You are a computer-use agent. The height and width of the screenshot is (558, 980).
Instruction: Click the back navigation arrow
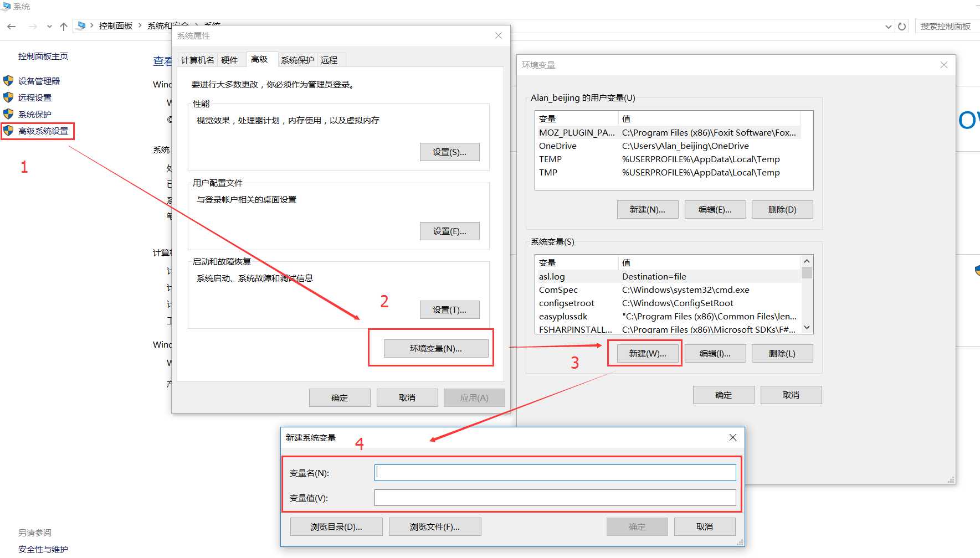pos(12,26)
